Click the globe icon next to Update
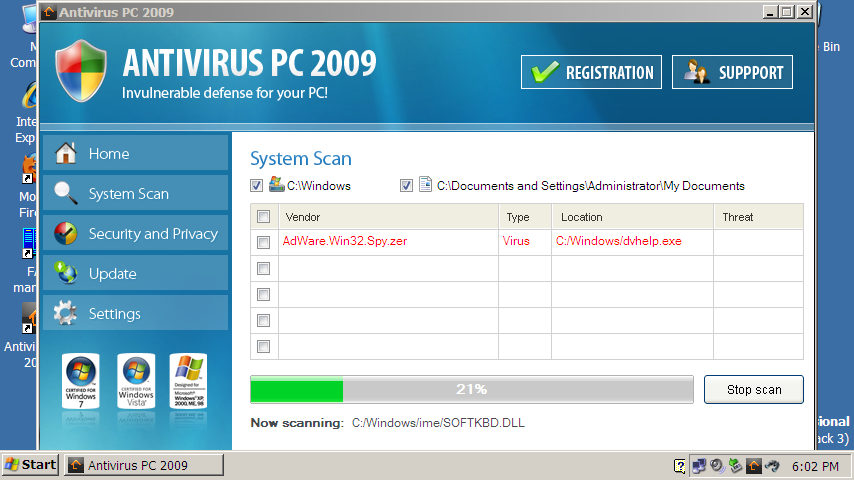This screenshot has height=480, width=854. click(66, 273)
